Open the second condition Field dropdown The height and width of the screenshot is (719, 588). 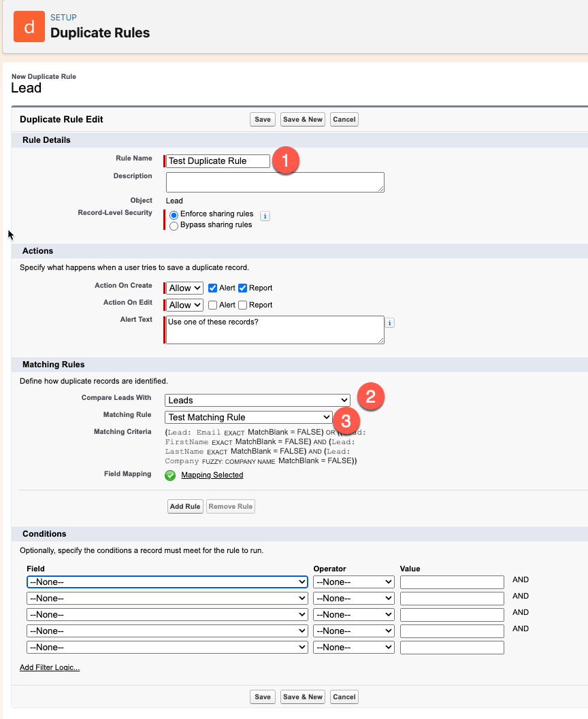167,599
